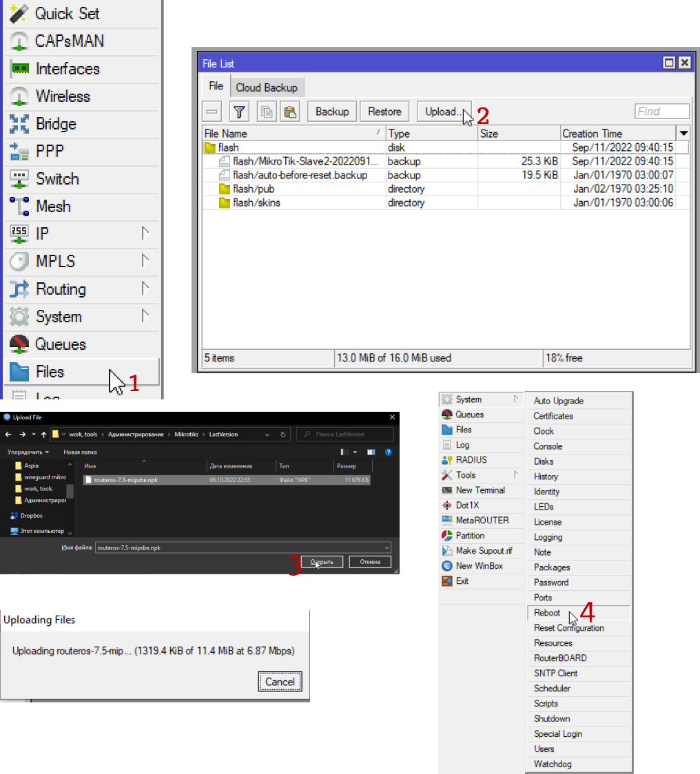
Task: Click the Forward arrow in Upload File dialog
Action: pyautogui.click(x=22, y=435)
